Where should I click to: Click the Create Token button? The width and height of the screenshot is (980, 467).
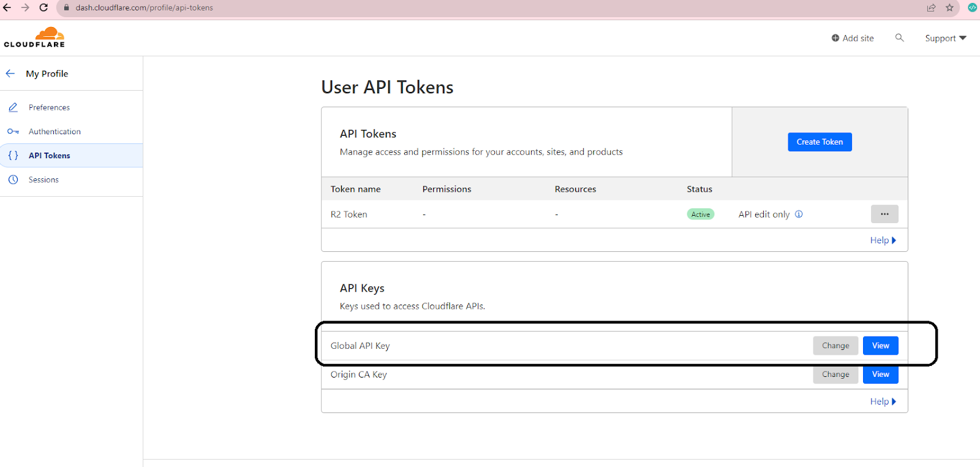pos(820,142)
